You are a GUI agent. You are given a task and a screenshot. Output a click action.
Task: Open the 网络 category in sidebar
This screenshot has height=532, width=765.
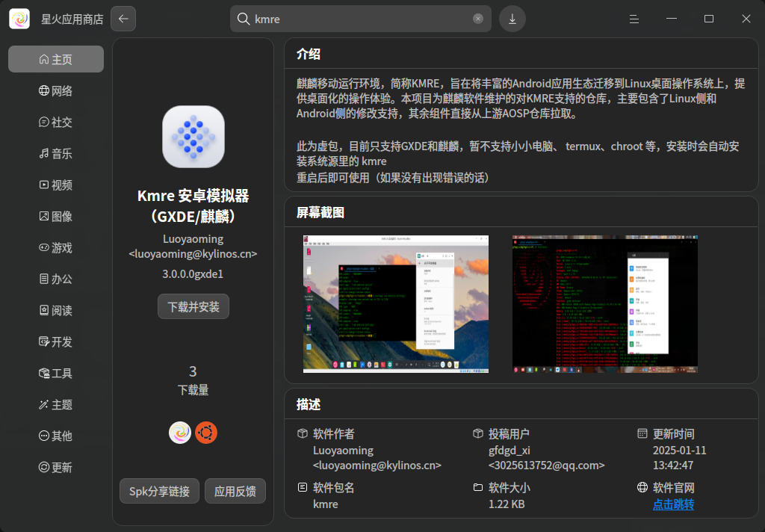coord(55,90)
